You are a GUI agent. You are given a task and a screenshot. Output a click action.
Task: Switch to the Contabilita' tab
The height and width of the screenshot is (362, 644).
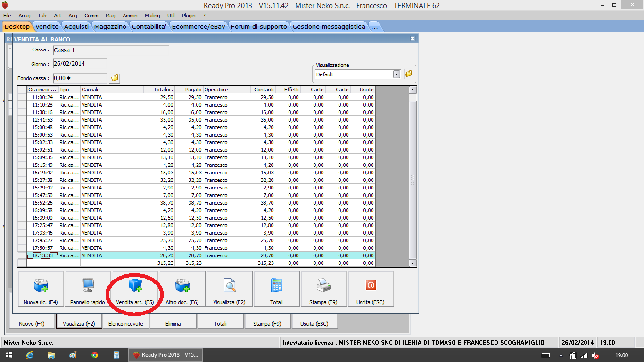pos(149,26)
